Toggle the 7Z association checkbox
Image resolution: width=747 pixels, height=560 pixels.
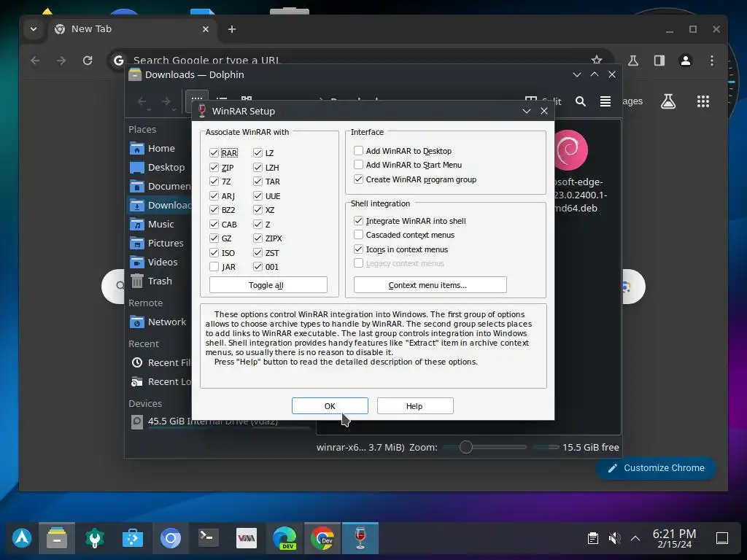pyautogui.click(x=214, y=182)
